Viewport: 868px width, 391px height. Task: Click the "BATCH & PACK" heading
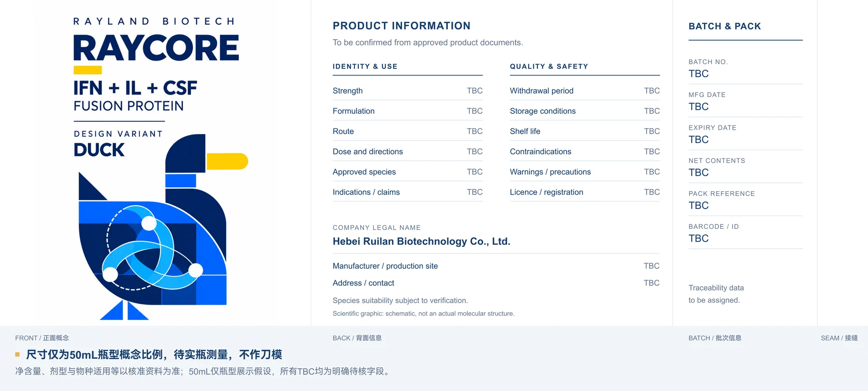coord(725,26)
